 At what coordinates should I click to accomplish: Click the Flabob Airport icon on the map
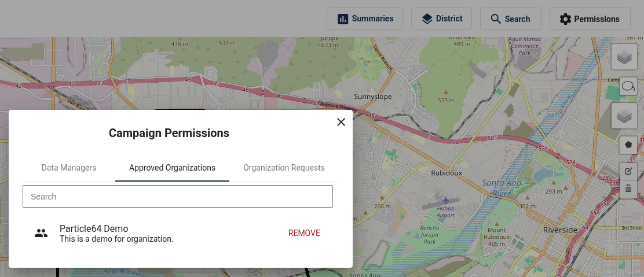445,200
